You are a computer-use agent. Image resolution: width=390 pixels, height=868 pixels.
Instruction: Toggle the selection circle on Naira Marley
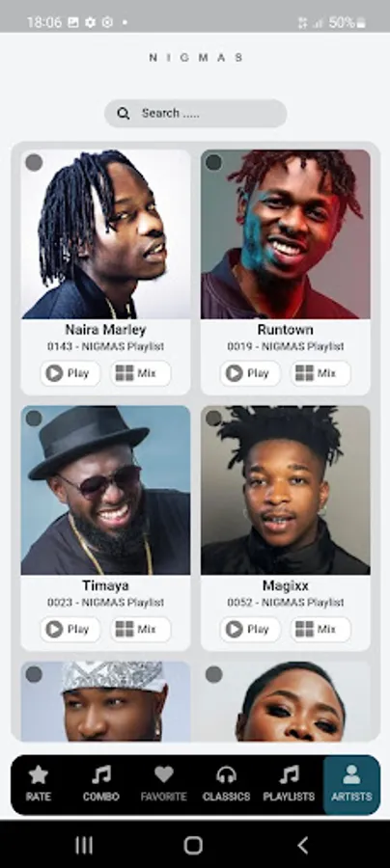pos(34,163)
